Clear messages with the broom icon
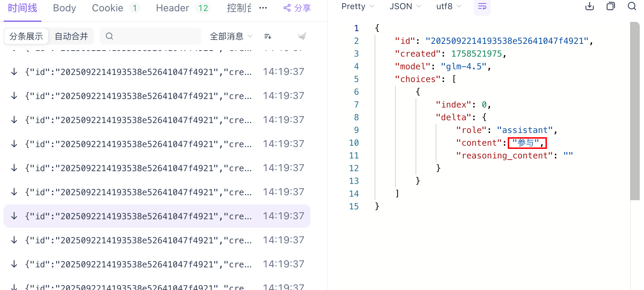The height and width of the screenshot is (290, 644). click(x=302, y=36)
